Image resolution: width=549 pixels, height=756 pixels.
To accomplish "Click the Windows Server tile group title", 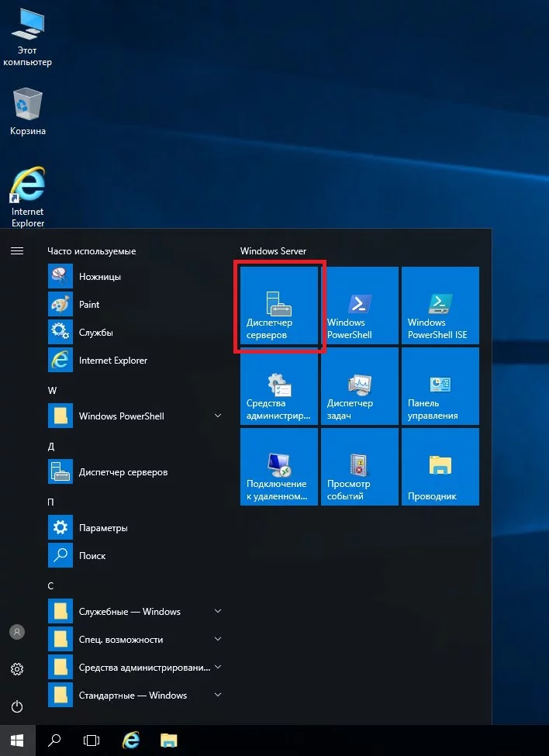I will tap(273, 251).
